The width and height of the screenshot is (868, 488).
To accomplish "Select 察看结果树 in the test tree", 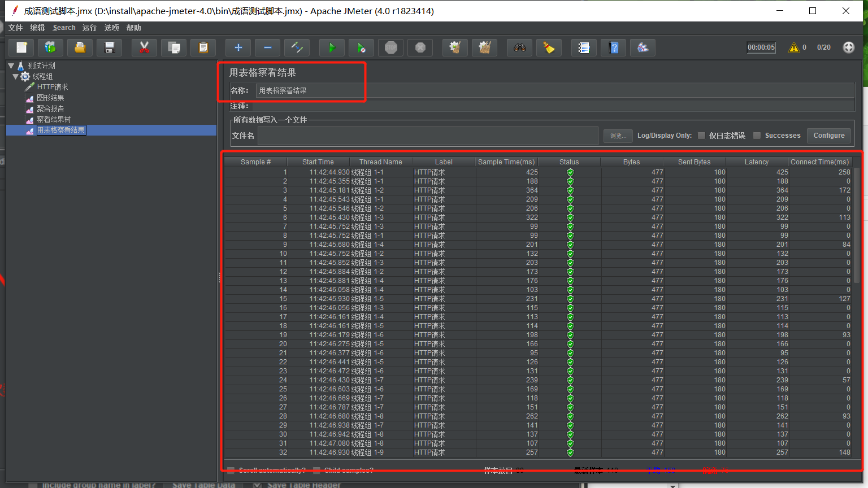I will coord(54,119).
